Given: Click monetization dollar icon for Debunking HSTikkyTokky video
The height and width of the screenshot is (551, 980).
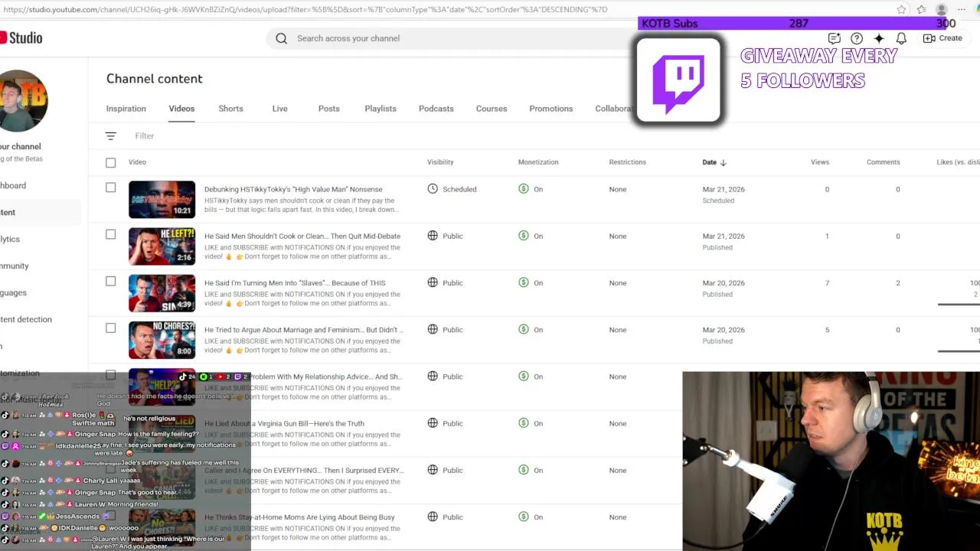Looking at the screenshot, I should (524, 189).
